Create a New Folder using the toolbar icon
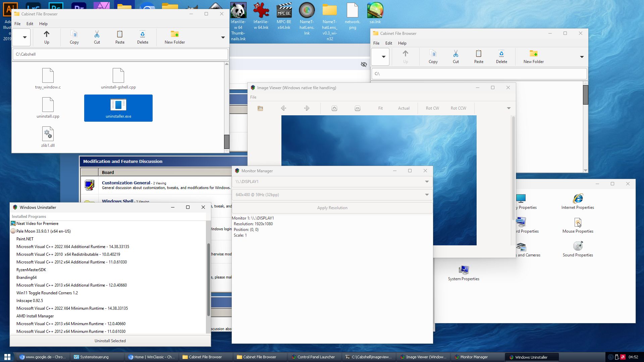644x362 pixels. pos(174,37)
